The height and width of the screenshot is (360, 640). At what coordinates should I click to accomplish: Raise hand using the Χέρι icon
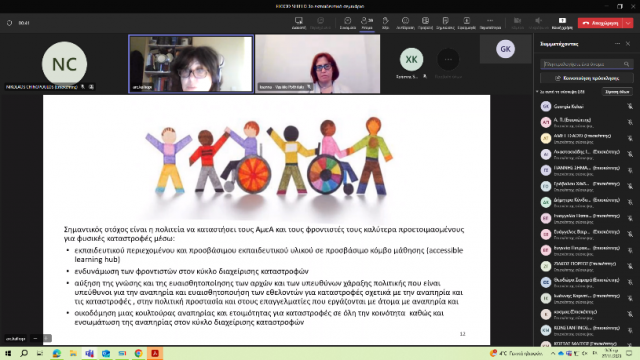(385, 23)
